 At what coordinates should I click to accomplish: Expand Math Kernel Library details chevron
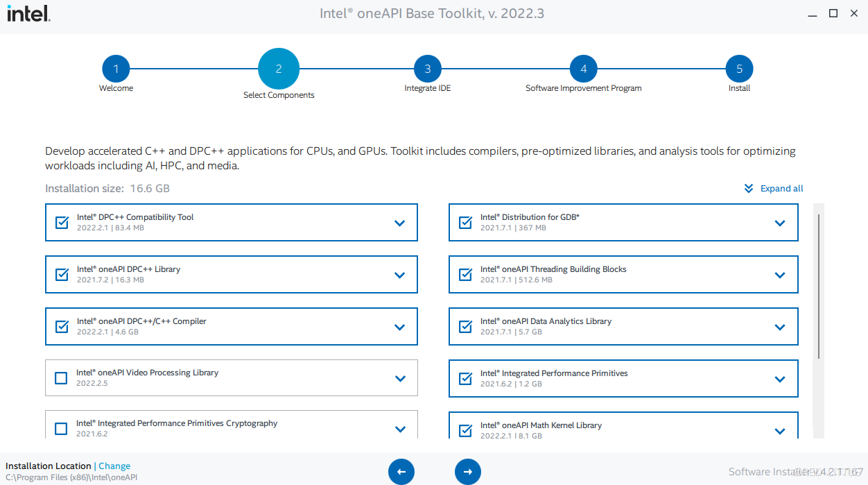click(x=780, y=431)
